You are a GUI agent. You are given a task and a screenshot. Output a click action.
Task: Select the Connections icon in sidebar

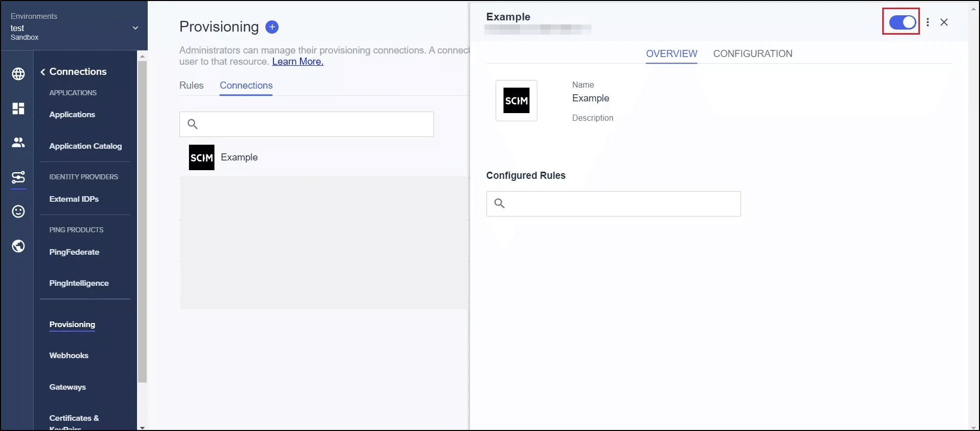(18, 177)
